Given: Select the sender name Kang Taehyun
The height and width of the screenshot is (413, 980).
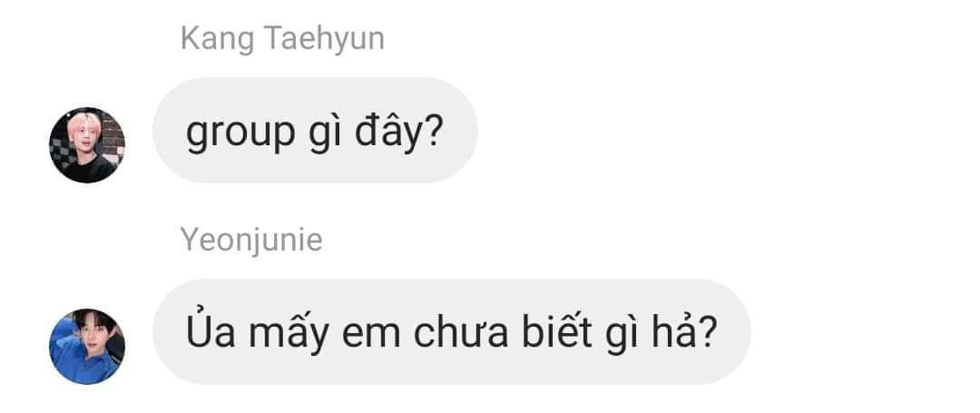Looking at the screenshot, I should [282, 39].
